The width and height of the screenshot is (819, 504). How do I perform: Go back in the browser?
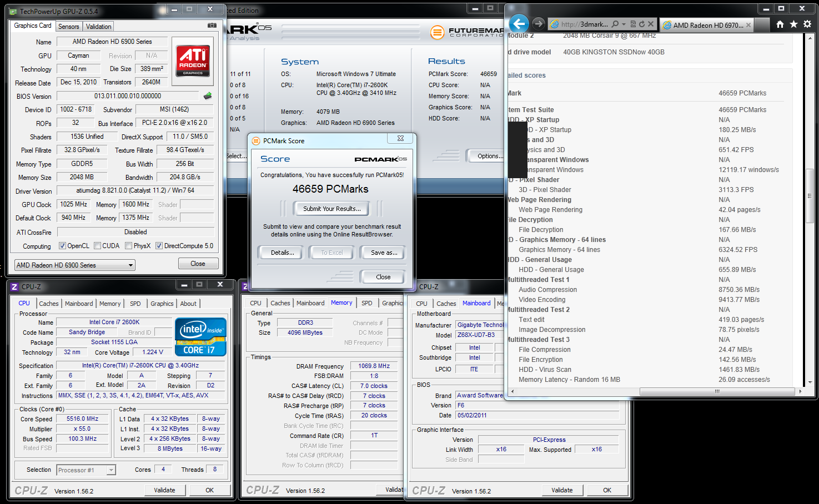coord(519,23)
